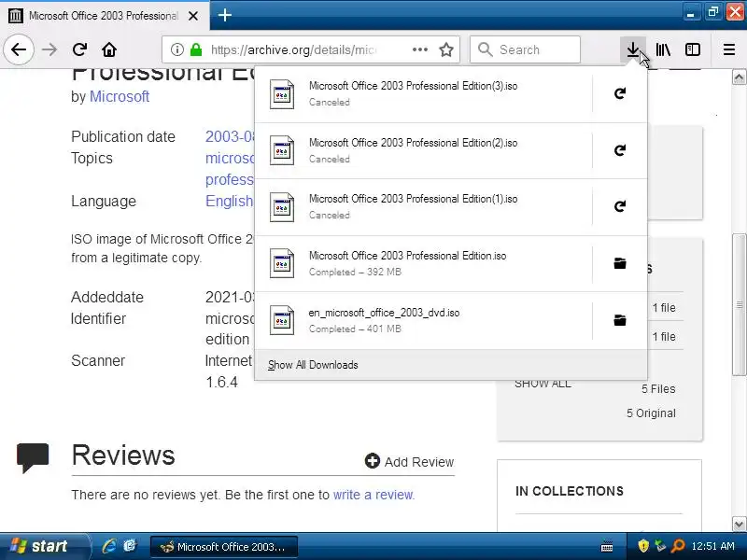Select the Microsoft Office 2003 Professional Edition(3).iso entry
747x560 pixels.
click(424, 94)
